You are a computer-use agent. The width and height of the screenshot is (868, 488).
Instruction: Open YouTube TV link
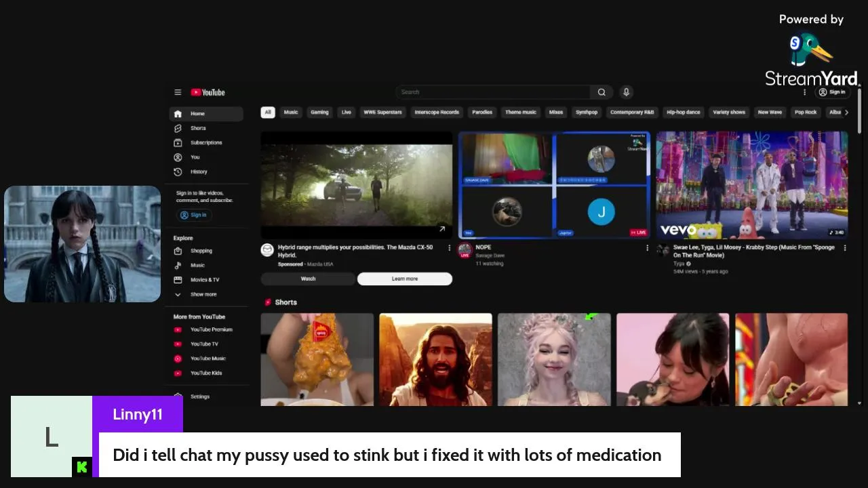click(206, 344)
